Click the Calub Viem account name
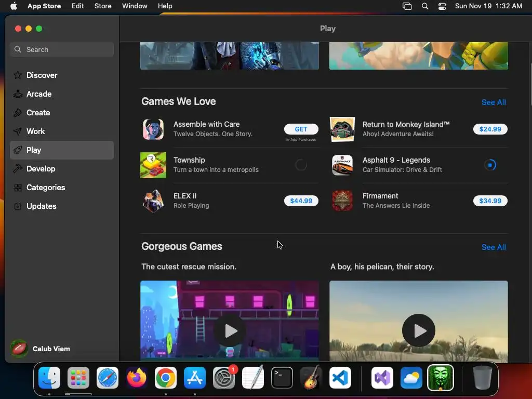 (x=51, y=349)
